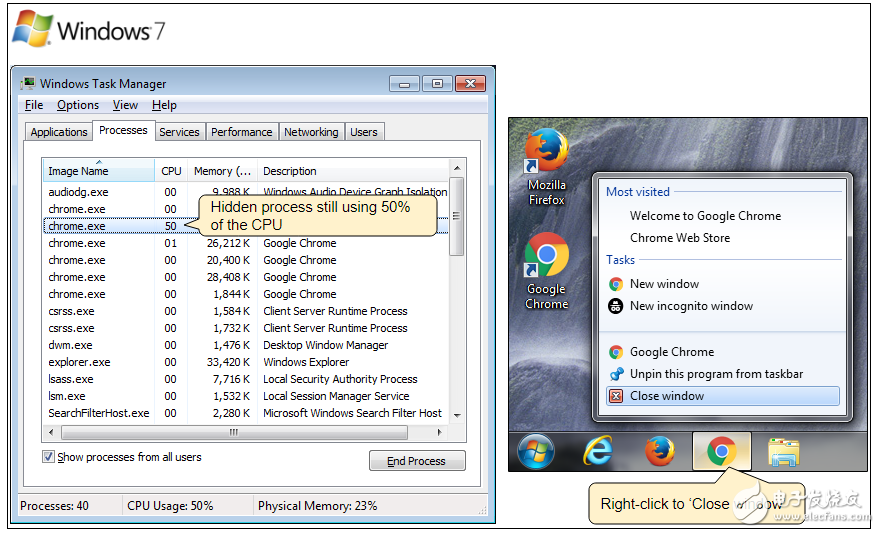
Task: Choose 'Close window' in jump list
Action: (x=666, y=396)
